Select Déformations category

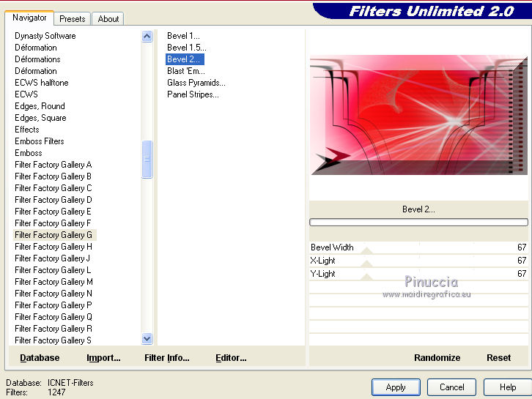point(37,59)
